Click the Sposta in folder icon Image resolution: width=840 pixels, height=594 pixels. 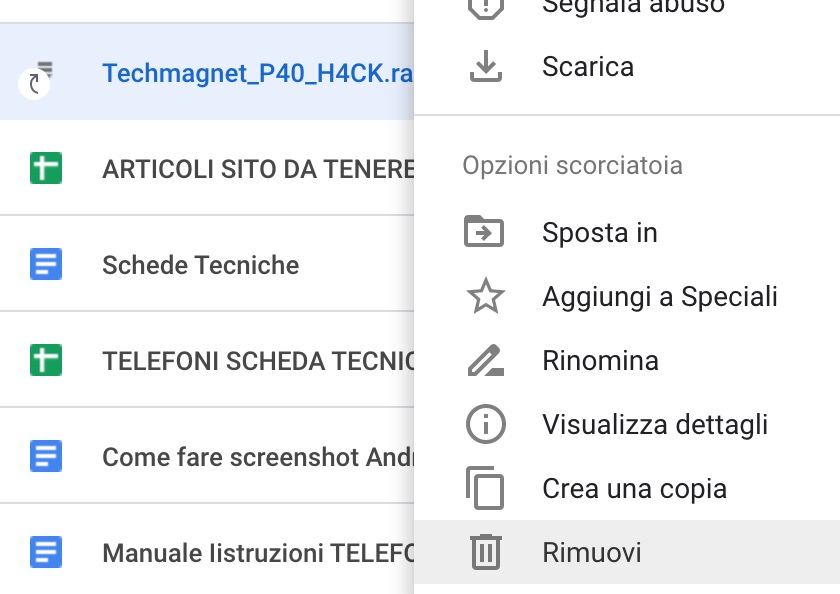tap(485, 233)
